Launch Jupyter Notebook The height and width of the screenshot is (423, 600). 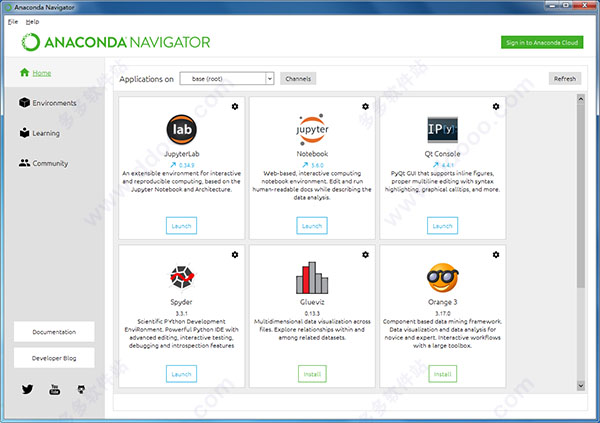point(312,226)
